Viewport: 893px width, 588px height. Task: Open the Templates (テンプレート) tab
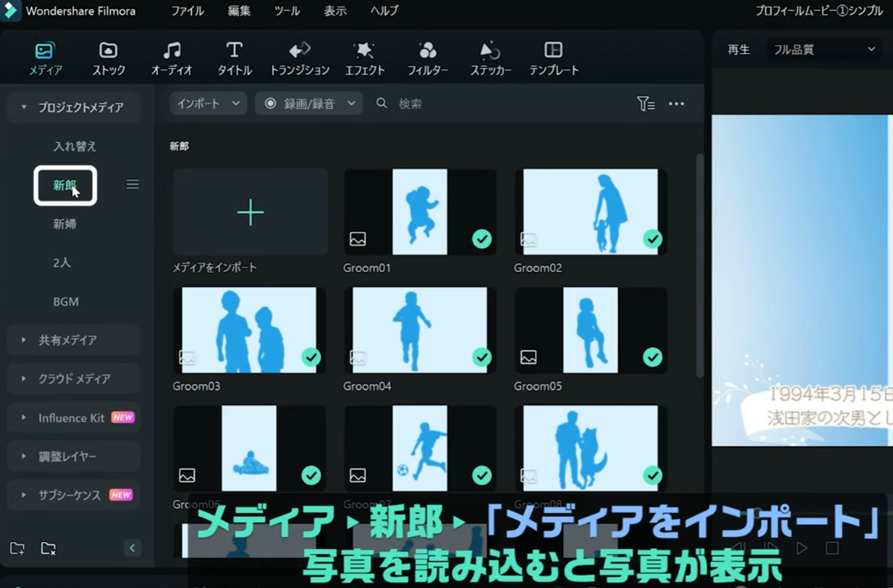[554, 58]
